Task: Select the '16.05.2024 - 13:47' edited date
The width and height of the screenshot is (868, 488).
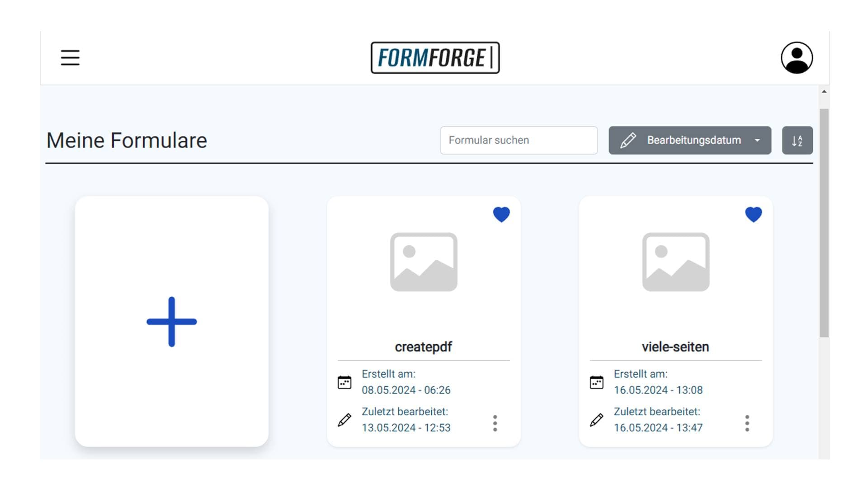Action: coord(658,427)
